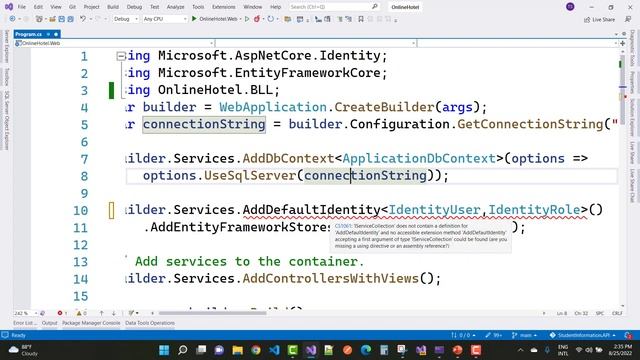The height and width of the screenshot is (360, 640).
Task: Open Windows taskbar search
Action: coord(183,350)
